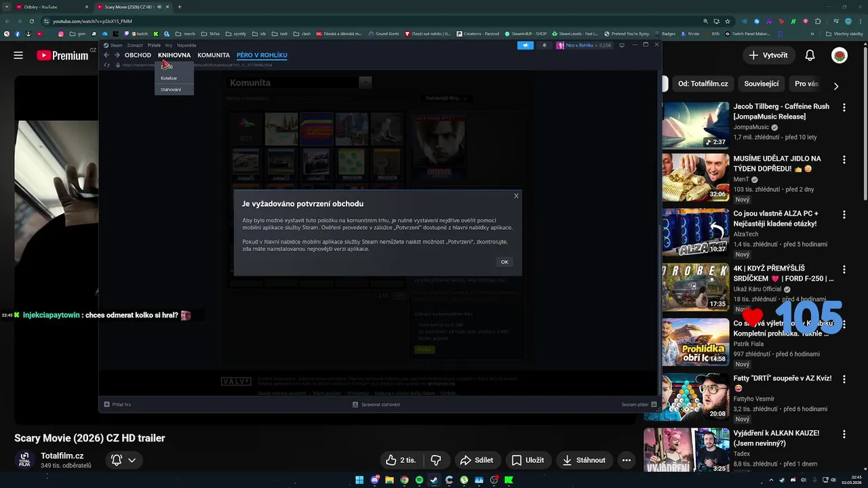868x488 pixels.
Task: Open the YouTube hamburger guide menu
Action: tap(18, 56)
